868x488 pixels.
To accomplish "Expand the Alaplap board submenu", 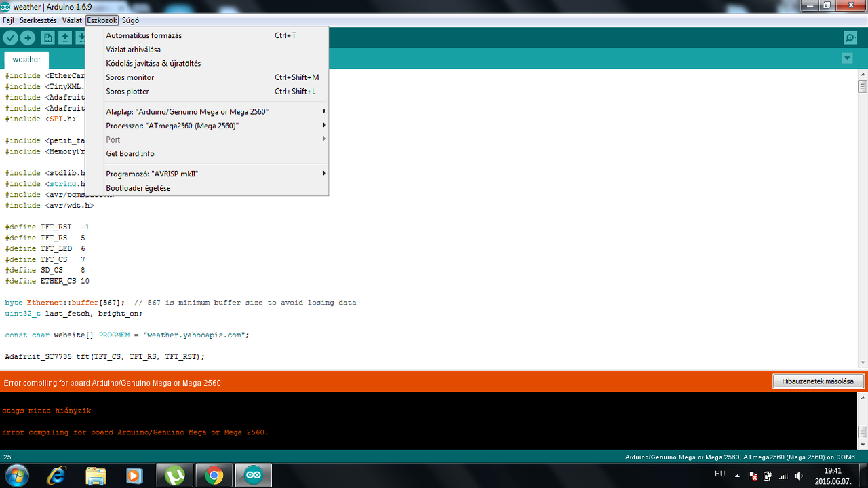I will tap(207, 111).
